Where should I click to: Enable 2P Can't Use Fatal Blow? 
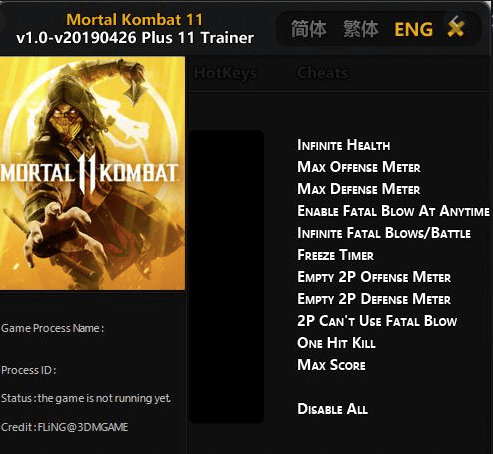(x=377, y=321)
